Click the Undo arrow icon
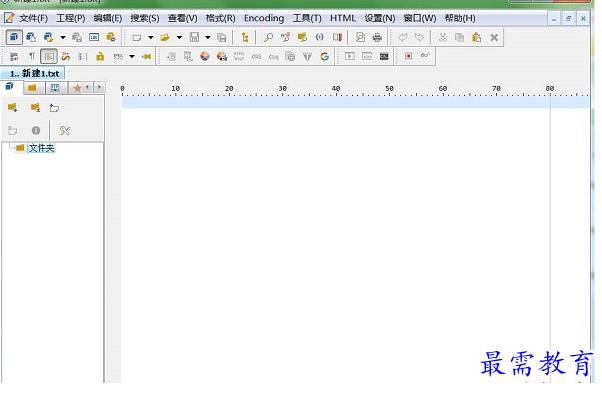 coord(403,37)
